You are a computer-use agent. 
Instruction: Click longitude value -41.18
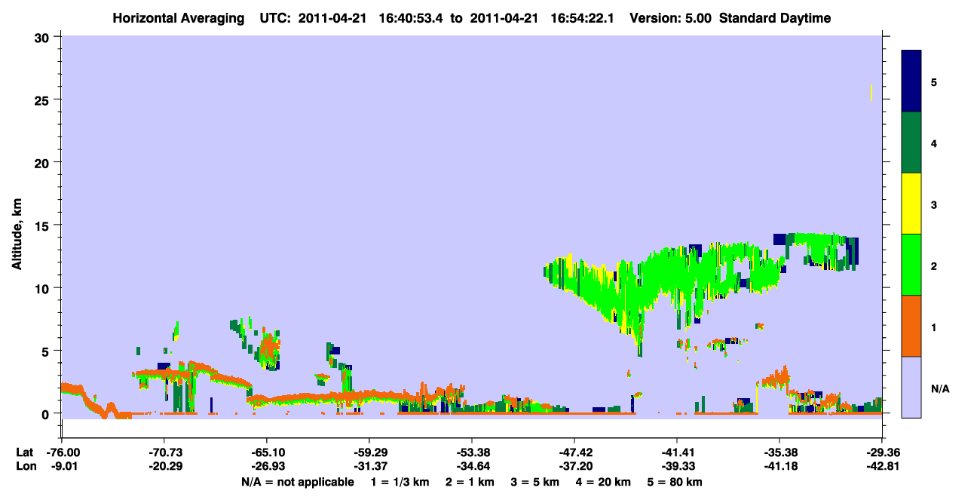tap(779, 465)
